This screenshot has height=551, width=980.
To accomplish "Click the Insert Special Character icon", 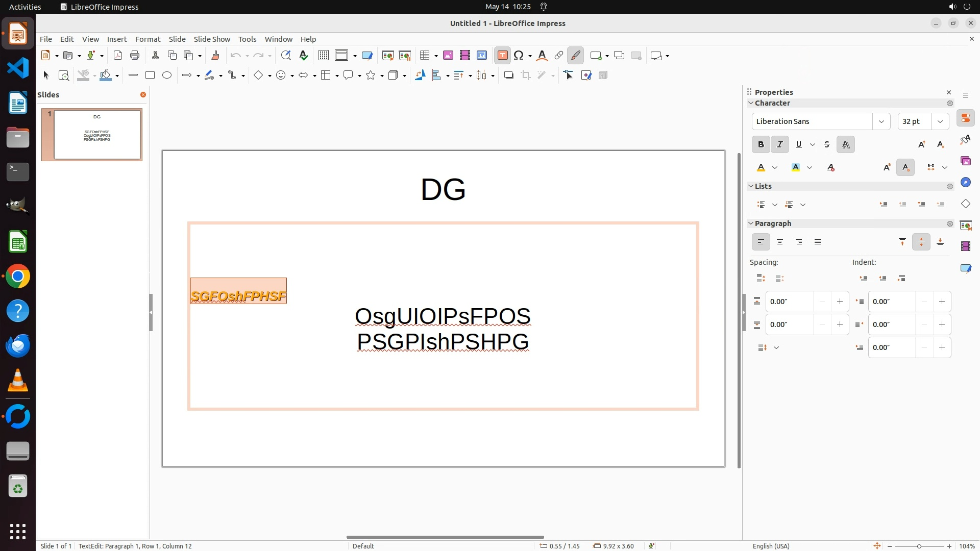I will click(x=519, y=56).
